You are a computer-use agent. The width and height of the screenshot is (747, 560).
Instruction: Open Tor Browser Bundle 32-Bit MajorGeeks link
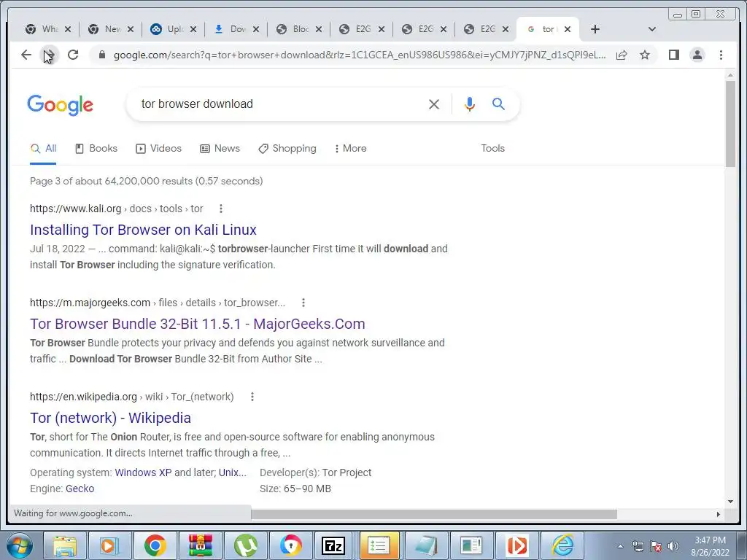(197, 324)
